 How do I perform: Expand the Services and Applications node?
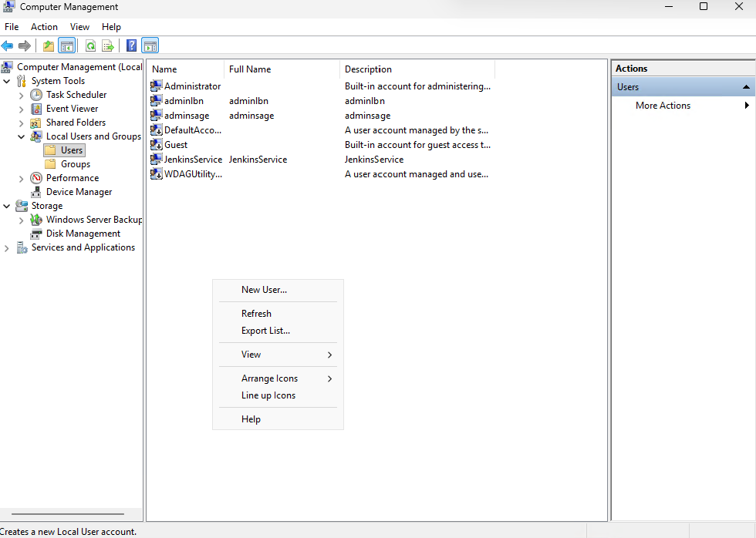(7, 247)
